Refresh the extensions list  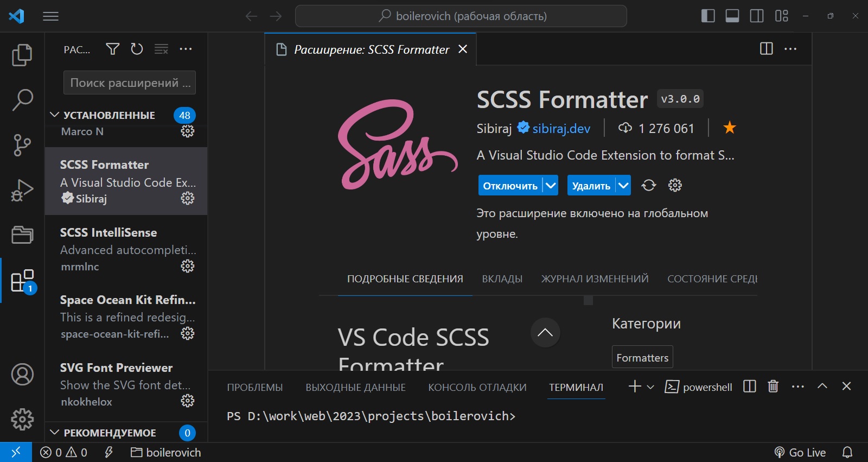137,49
